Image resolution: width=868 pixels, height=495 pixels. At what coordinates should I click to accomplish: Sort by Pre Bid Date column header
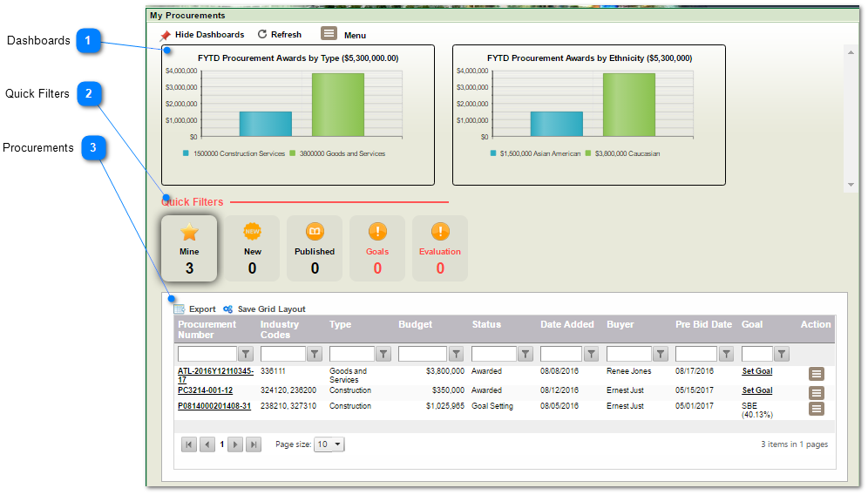click(x=703, y=324)
